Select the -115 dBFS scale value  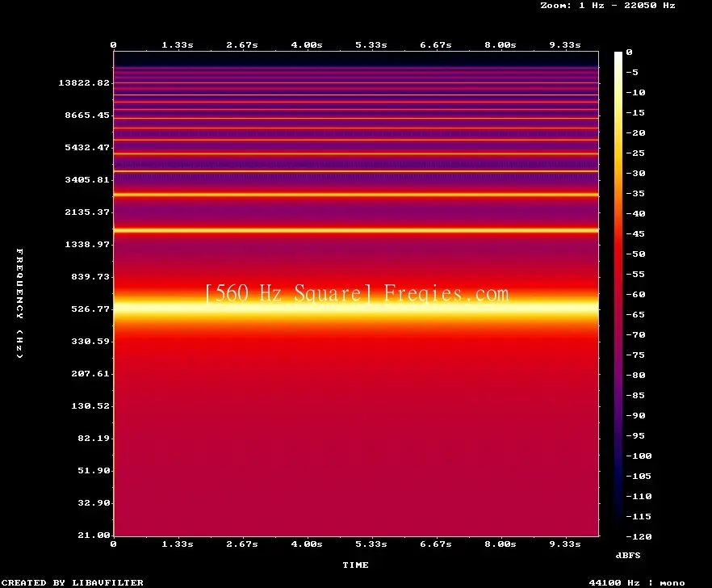click(639, 517)
